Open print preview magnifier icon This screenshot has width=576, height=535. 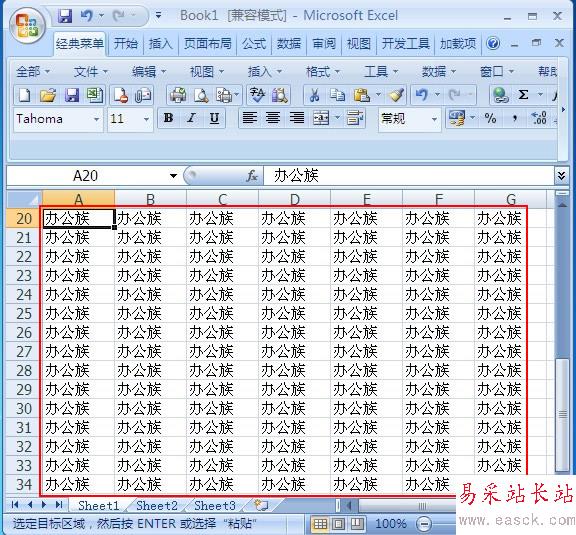click(201, 96)
